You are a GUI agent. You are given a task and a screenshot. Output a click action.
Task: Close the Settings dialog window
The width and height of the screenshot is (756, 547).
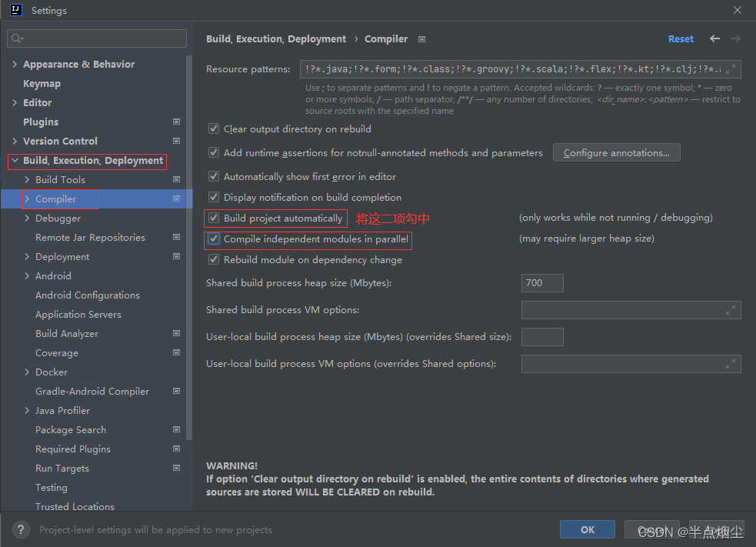click(x=738, y=10)
